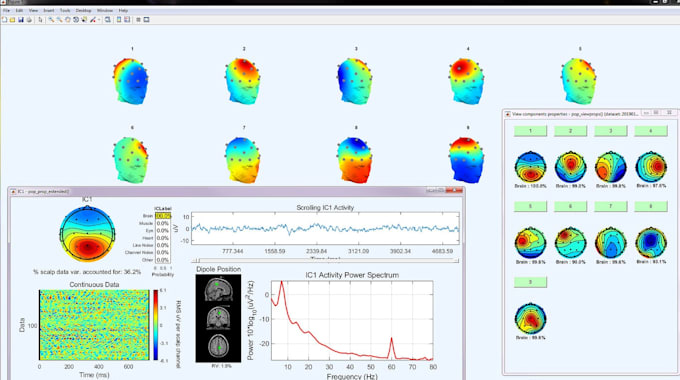Click the Brain 90.0% scalp map thumbnail
The height and width of the screenshot is (380, 680).
click(570, 243)
